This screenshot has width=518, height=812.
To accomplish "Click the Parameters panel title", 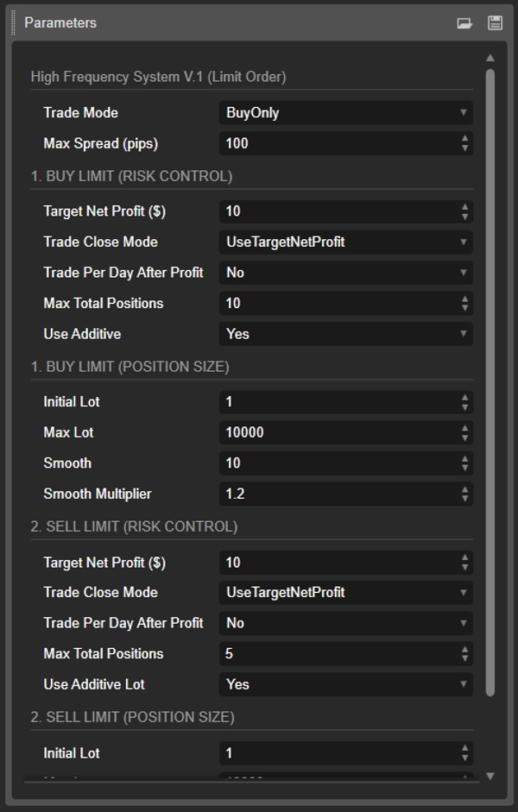I will pos(60,23).
